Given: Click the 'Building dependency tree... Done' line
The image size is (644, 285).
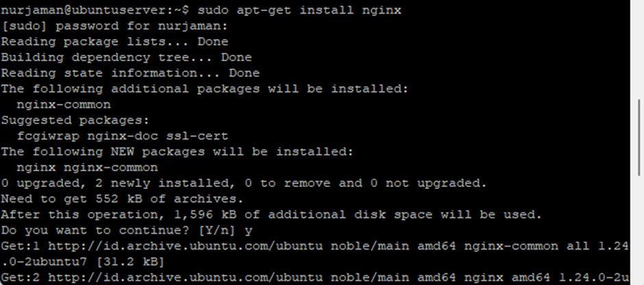Looking at the screenshot, I should (126, 58).
